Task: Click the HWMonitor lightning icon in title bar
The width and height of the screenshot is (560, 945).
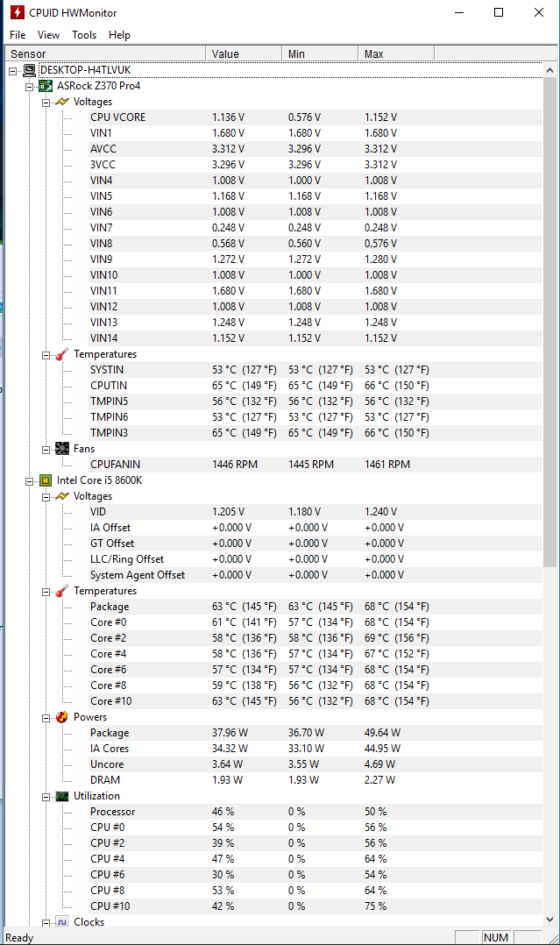Action: coord(14,12)
